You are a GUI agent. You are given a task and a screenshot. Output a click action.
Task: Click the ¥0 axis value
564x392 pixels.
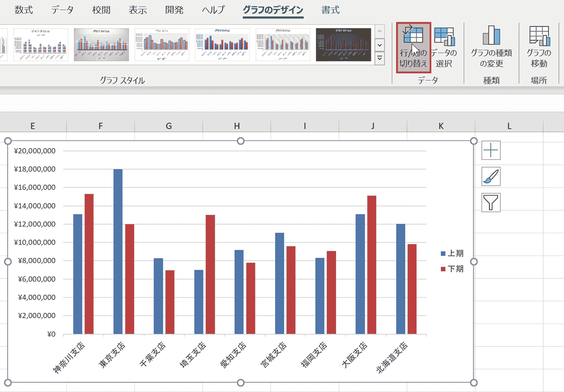(51, 334)
